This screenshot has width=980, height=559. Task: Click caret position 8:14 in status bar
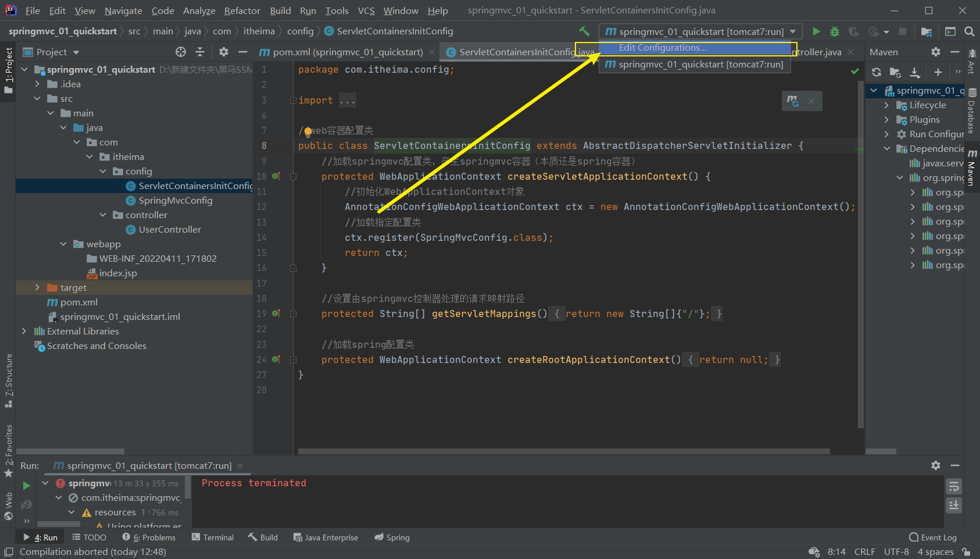coord(836,551)
